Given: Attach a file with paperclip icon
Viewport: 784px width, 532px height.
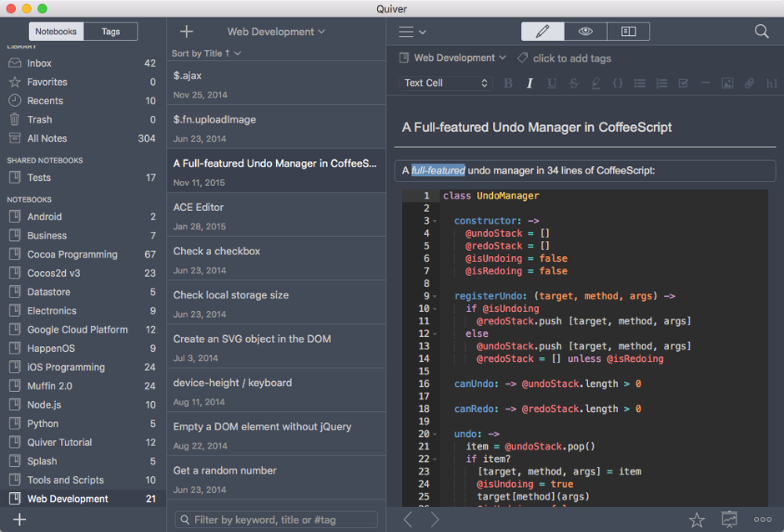Looking at the screenshot, I should click(749, 83).
